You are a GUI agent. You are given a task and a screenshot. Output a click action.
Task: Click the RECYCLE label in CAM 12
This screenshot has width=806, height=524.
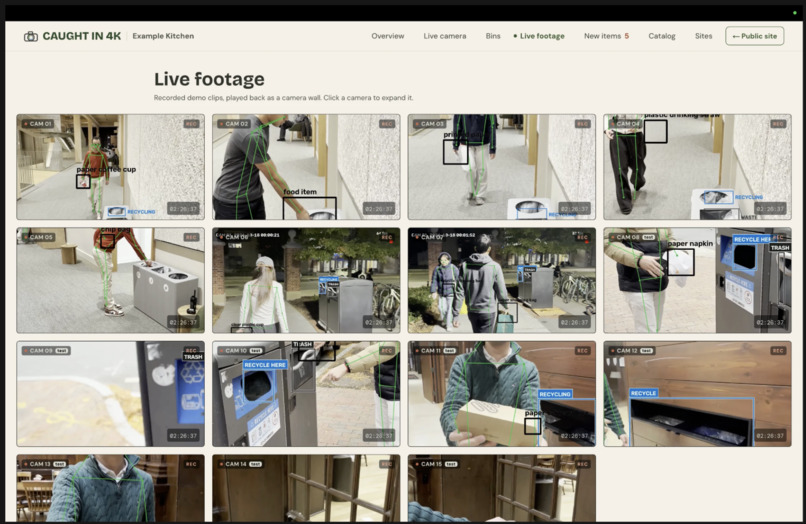(644, 393)
